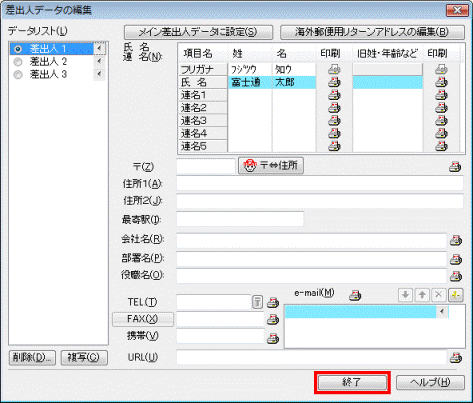Screen dimensions: 473x403
Task: Toggle print icon for URL field
Action: (x=456, y=358)
